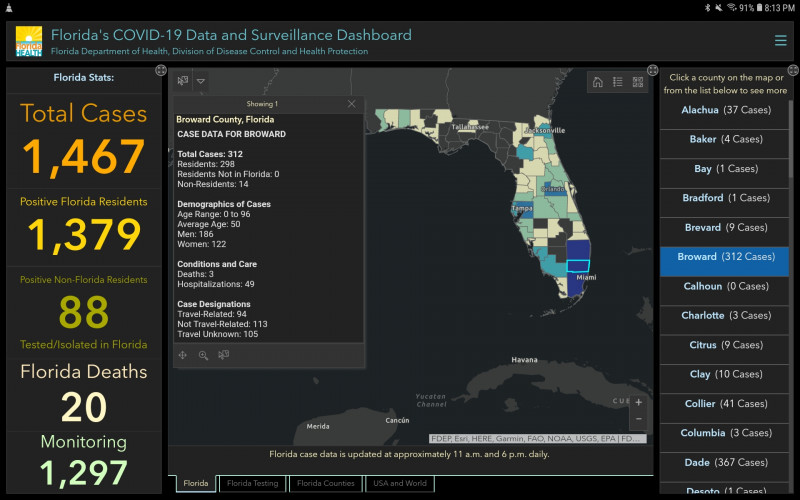This screenshot has height=500, width=800.
Task: Choose Collier (41 Cases) in county list
Action: pos(724,404)
